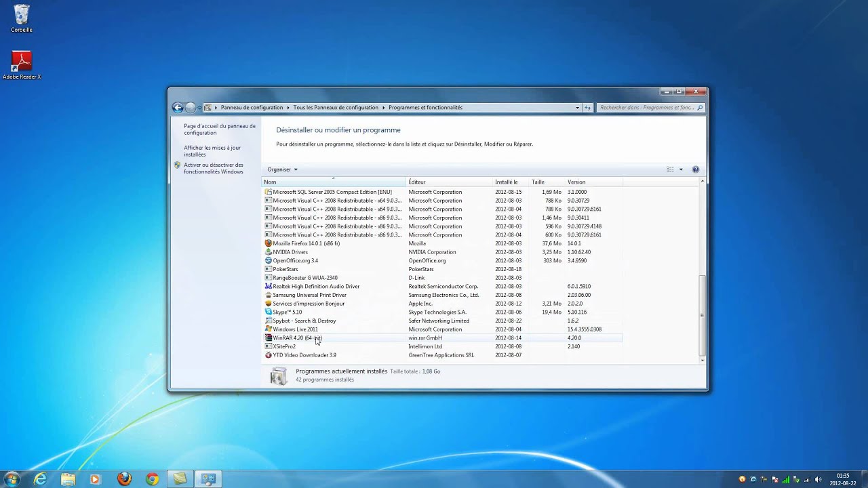Expand breadcrumb arrow after Tous les Panneaux

[384, 108]
